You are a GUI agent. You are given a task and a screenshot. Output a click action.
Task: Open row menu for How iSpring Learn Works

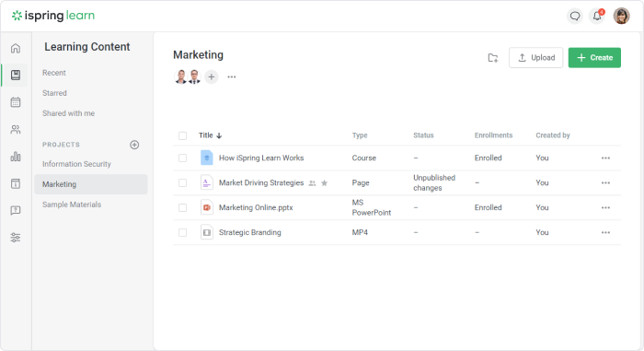point(605,158)
